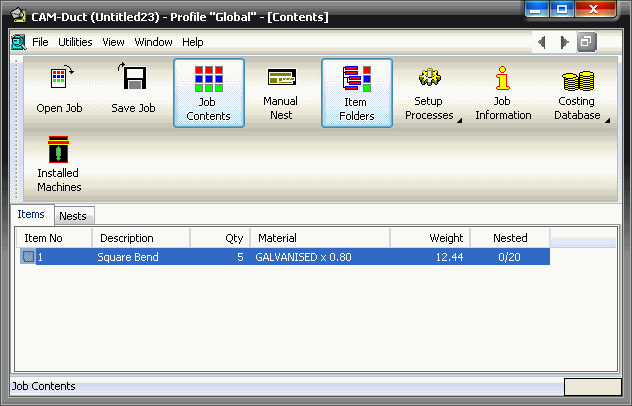Image resolution: width=632 pixels, height=406 pixels.
Task: Open the Utilities menu
Action: point(75,42)
